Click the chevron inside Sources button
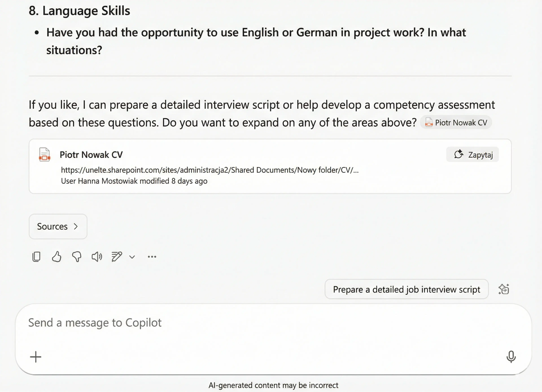 (x=76, y=226)
